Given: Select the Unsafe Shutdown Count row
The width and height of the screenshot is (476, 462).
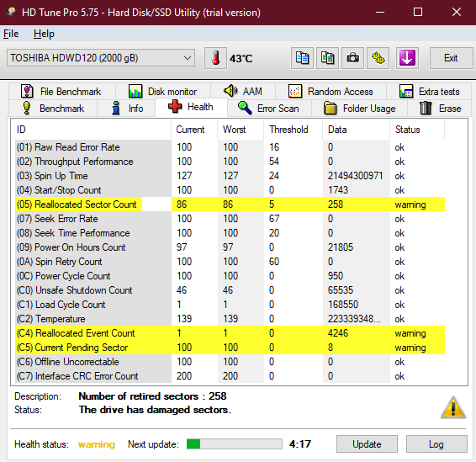Looking at the screenshot, I should pyautogui.click(x=230, y=290).
